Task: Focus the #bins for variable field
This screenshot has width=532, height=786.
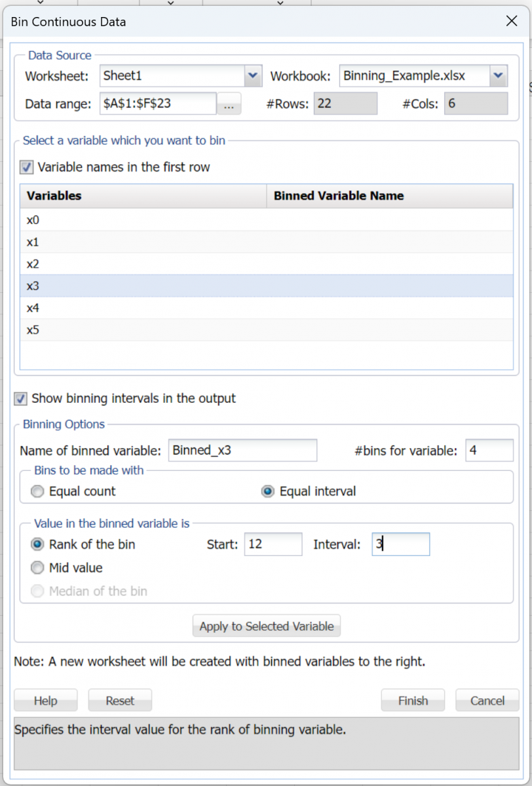Action: click(489, 451)
